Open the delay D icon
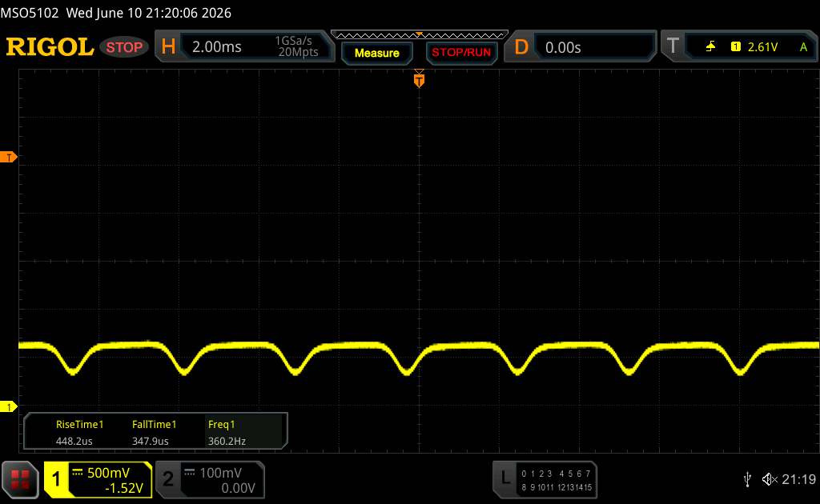The image size is (820, 504). 521,47
